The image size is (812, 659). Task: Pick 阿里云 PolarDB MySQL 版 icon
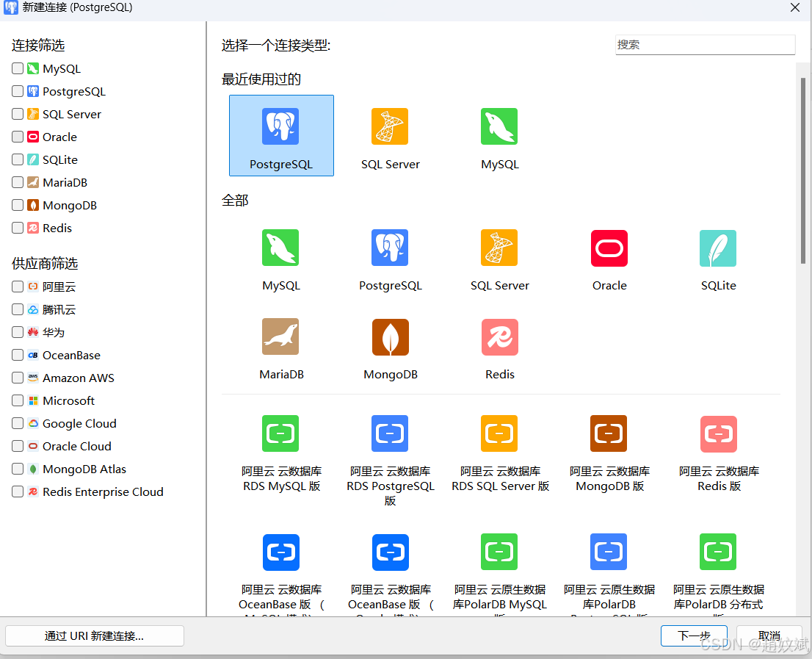(499, 552)
